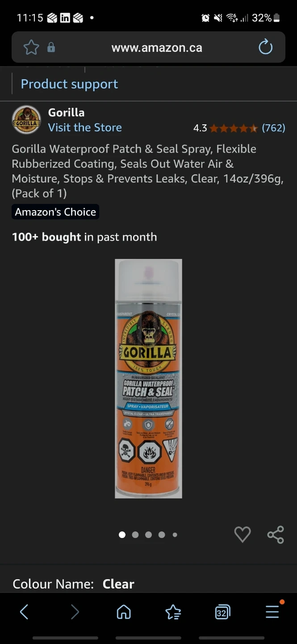Open the browser home page icon
The height and width of the screenshot is (644, 297).
click(x=124, y=612)
